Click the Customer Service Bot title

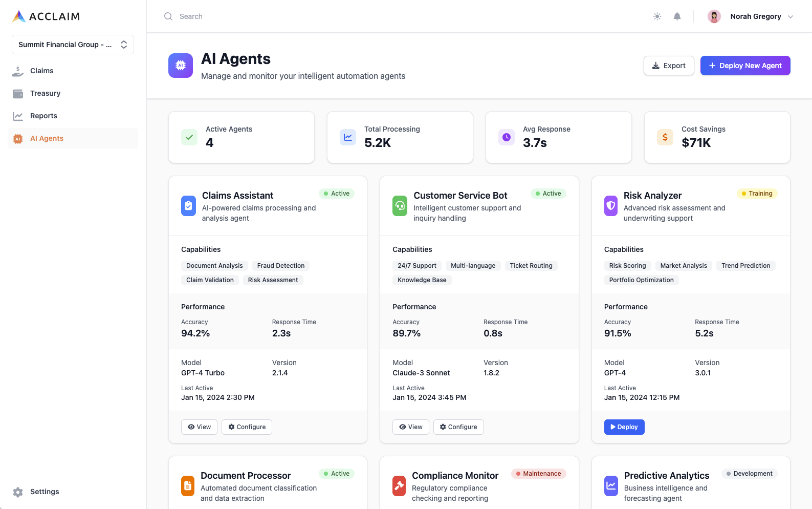460,196
